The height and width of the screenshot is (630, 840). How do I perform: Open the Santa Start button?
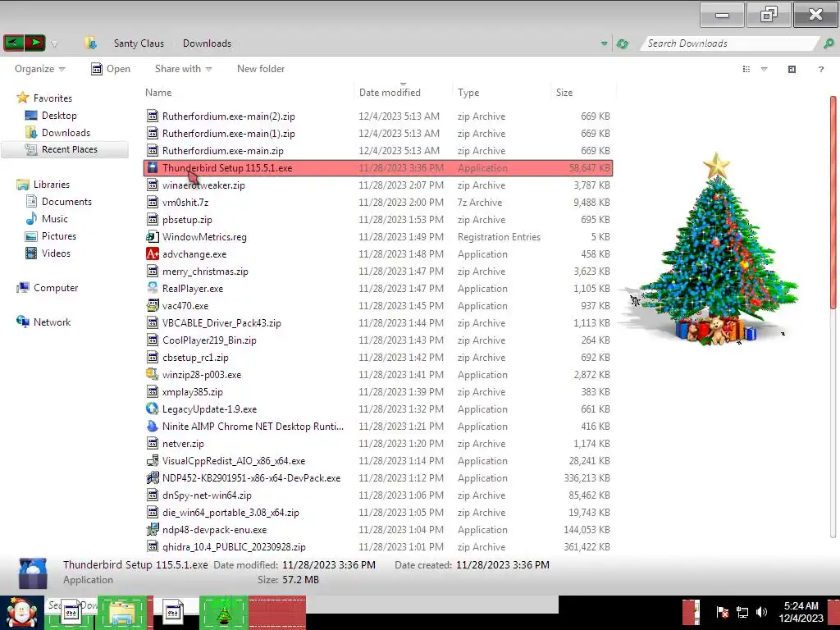[x=21, y=613]
